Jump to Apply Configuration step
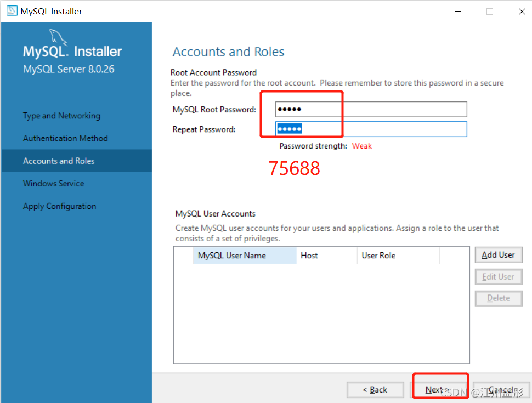532x403 pixels. click(60, 206)
